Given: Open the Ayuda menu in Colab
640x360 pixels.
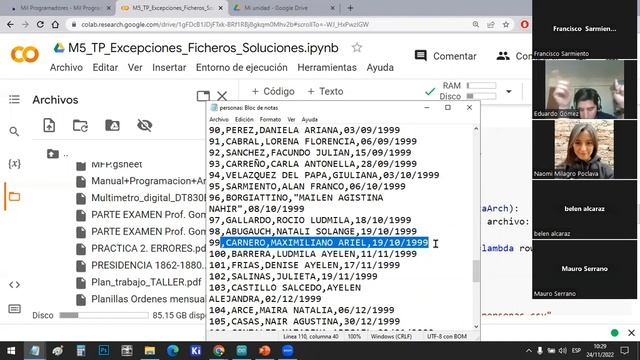Looking at the screenshot, I should click(380, 67).
